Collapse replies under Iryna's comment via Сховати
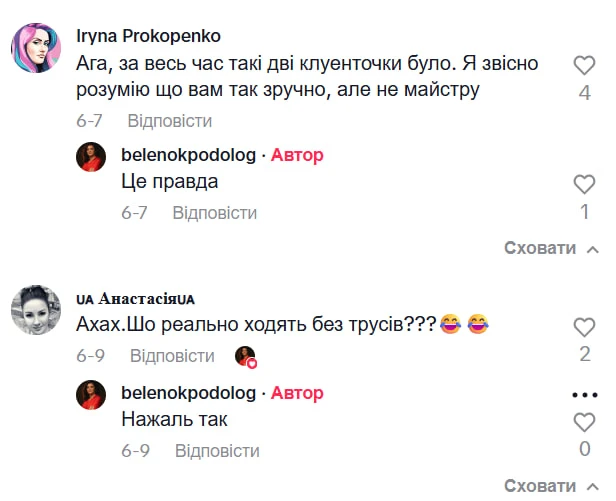 [551, 248]
